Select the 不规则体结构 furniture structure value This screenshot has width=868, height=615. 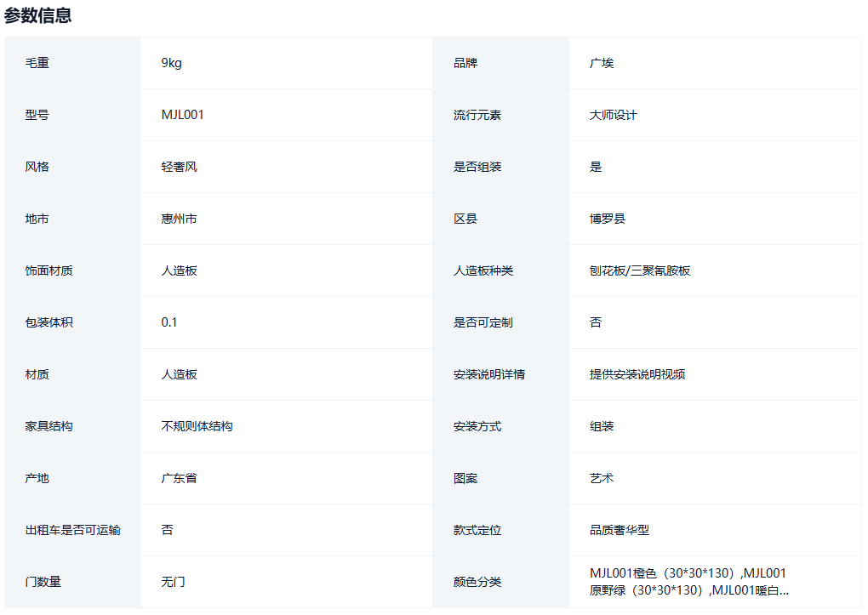pos(197,426)
